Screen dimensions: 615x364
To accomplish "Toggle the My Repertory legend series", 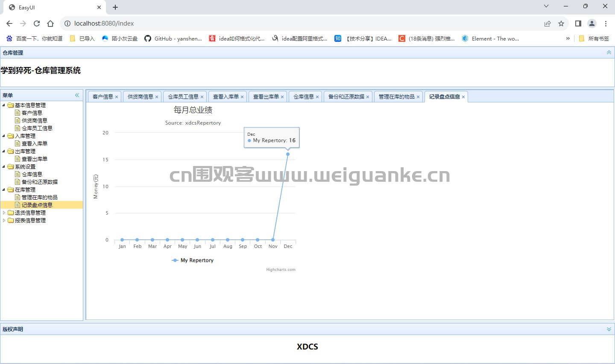I will pyautogui.click(x=193, y=260).
